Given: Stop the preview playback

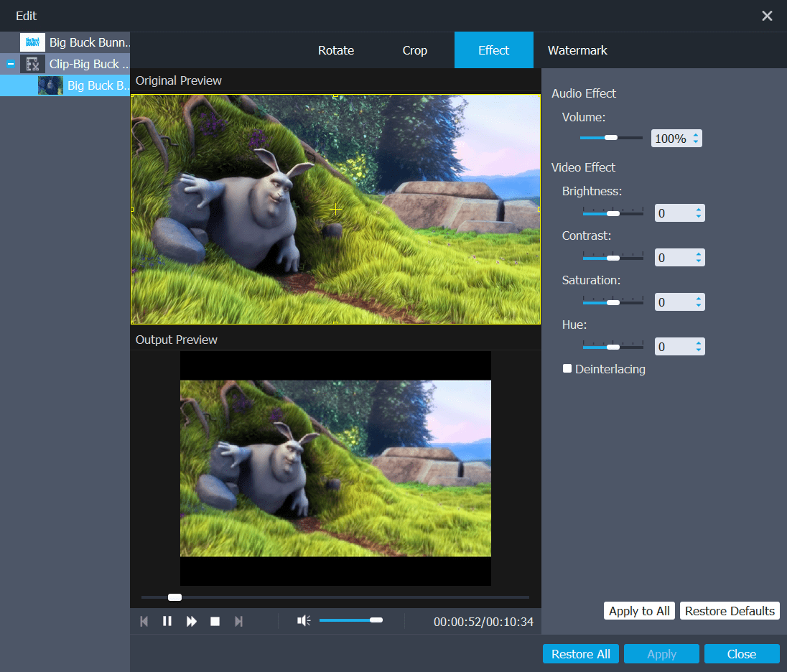Looking at the screenshot, I should coord(215,621).
